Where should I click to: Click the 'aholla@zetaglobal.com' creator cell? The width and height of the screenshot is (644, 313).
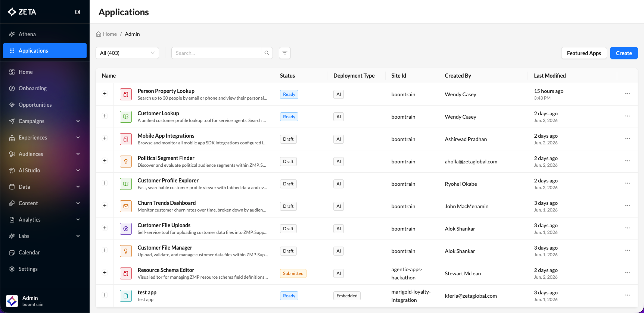[x=471, y=162]
